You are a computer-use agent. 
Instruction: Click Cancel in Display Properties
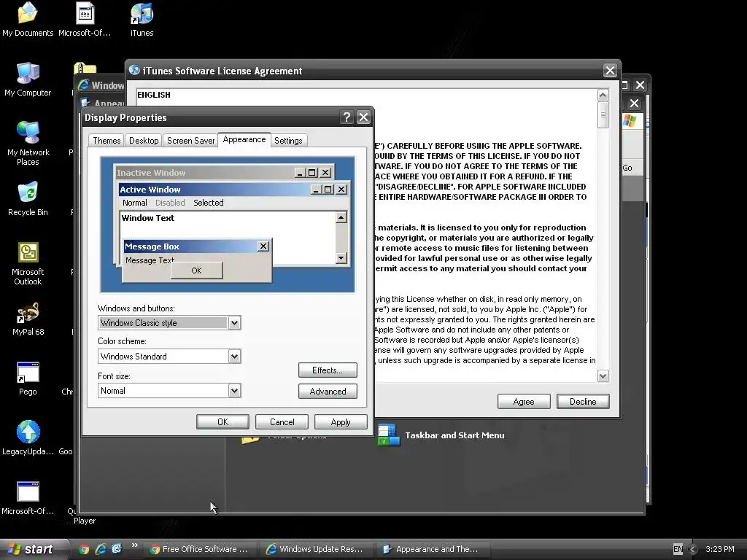click(282, 422)
